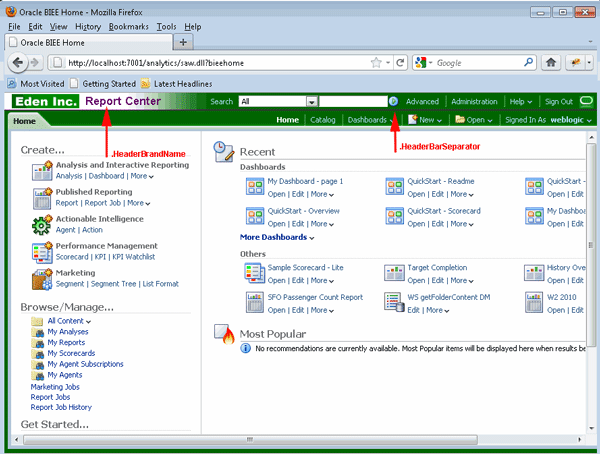Click the Advanced search link

point(422,101)
